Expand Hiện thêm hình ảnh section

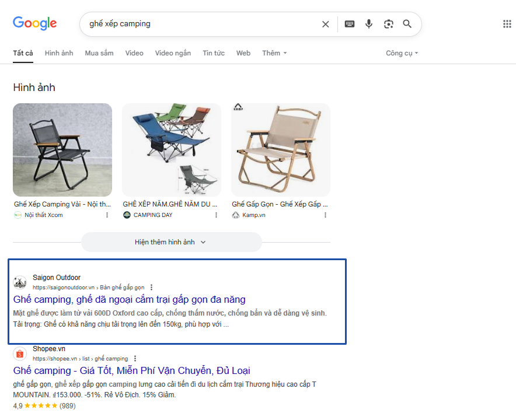point(172,242)
